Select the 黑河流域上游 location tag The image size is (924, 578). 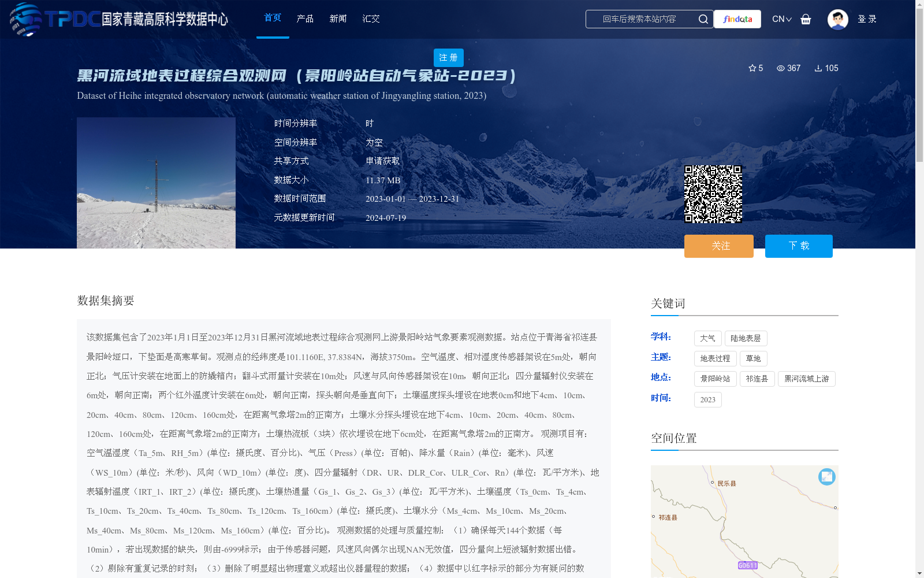click(x=807, y=379)
